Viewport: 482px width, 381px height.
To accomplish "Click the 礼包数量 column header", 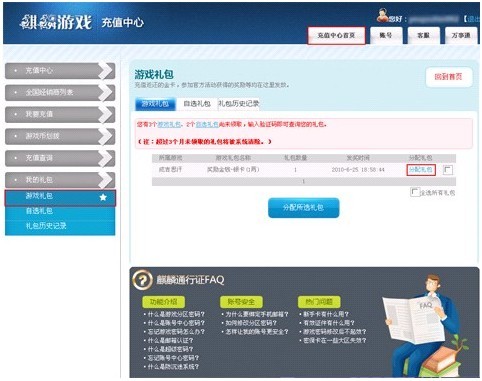I will (x=295, y=158).
